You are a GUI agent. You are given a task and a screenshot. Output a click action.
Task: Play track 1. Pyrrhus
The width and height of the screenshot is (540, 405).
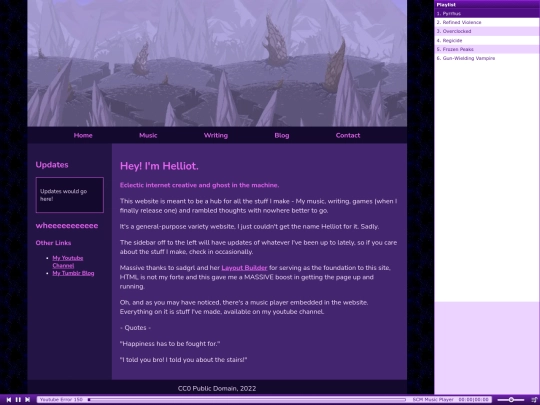(487, 13)
